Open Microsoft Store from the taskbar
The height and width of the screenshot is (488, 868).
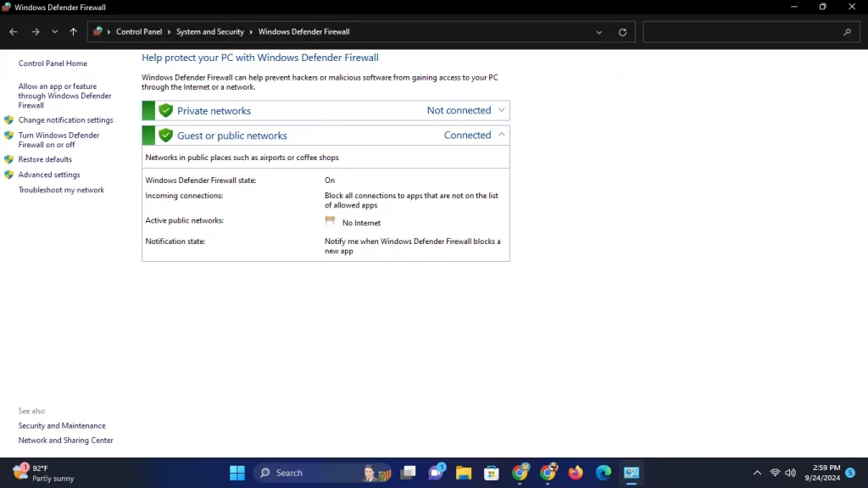(492, 473)
